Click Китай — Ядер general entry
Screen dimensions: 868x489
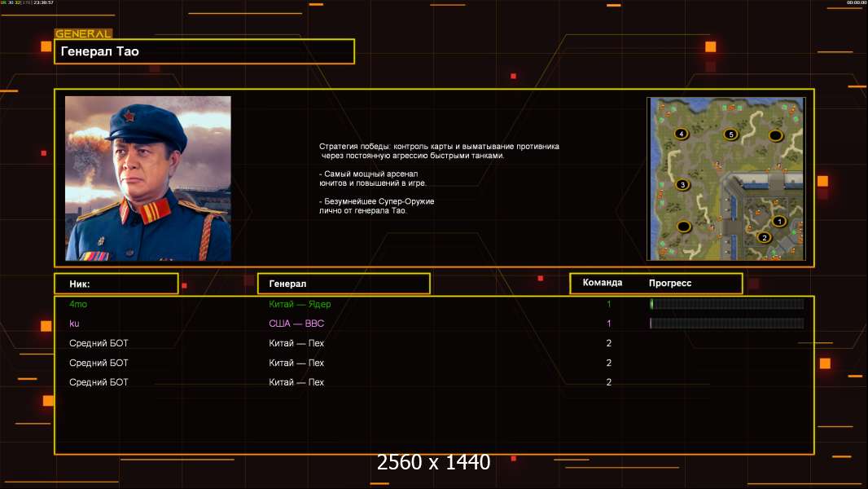click(x=300, y=304)
